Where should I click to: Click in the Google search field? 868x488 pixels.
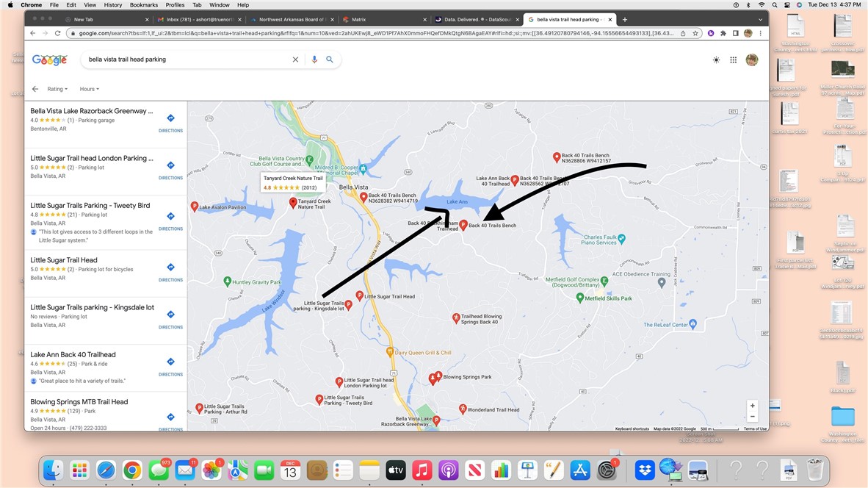point(188,60)
